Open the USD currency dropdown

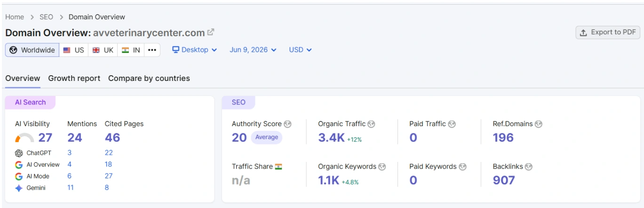click(x=300, y=49)
